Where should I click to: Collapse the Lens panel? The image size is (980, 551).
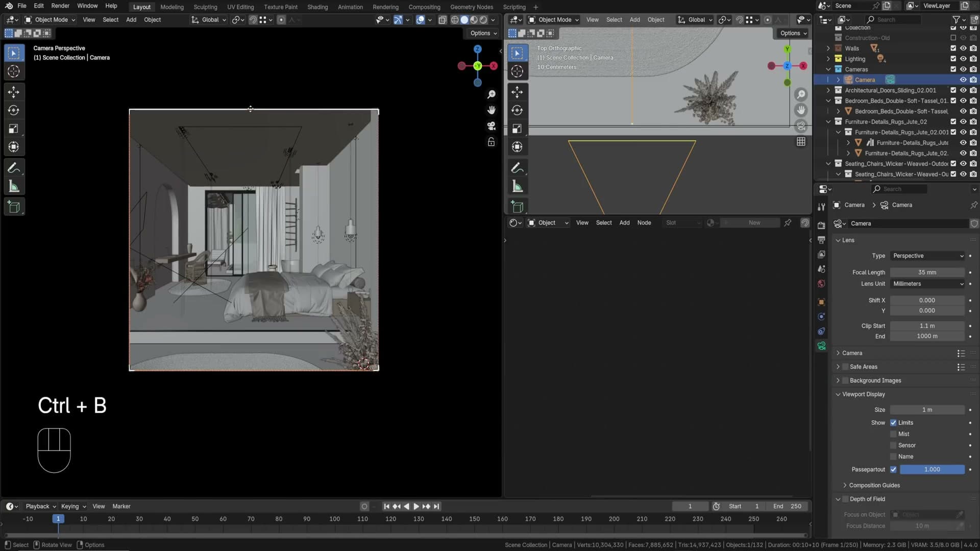[838, 240]
